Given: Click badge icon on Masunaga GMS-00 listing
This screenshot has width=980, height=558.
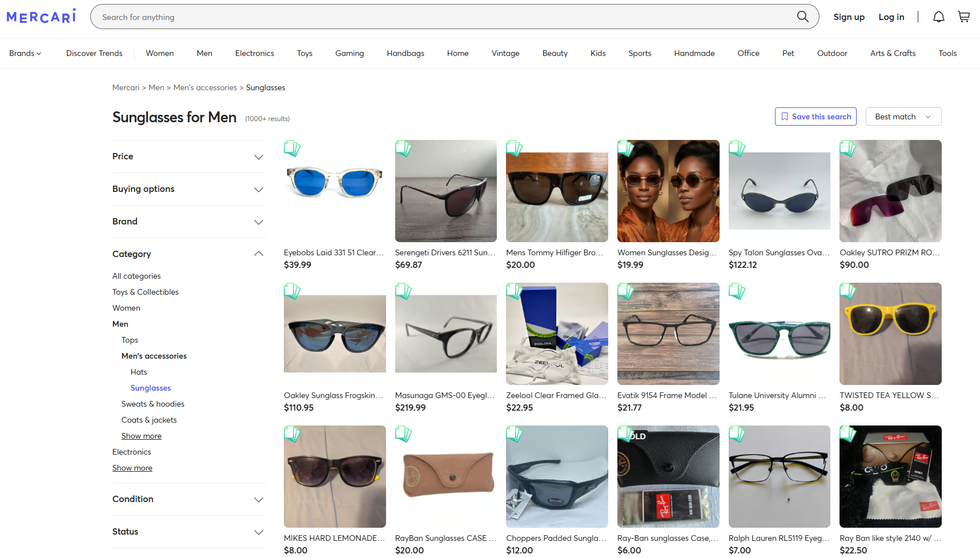Looking at the screenshot, I should (404, 291).
